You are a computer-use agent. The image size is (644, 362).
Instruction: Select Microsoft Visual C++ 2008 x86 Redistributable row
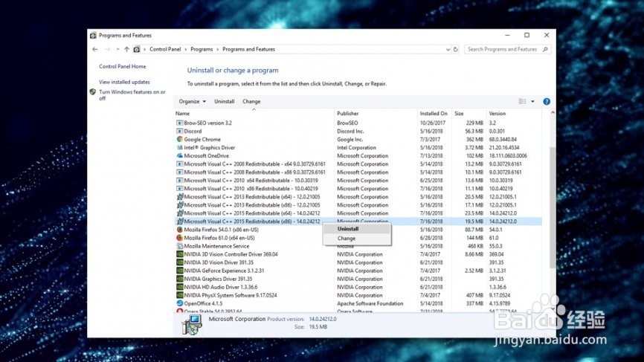tap(358, 172)
